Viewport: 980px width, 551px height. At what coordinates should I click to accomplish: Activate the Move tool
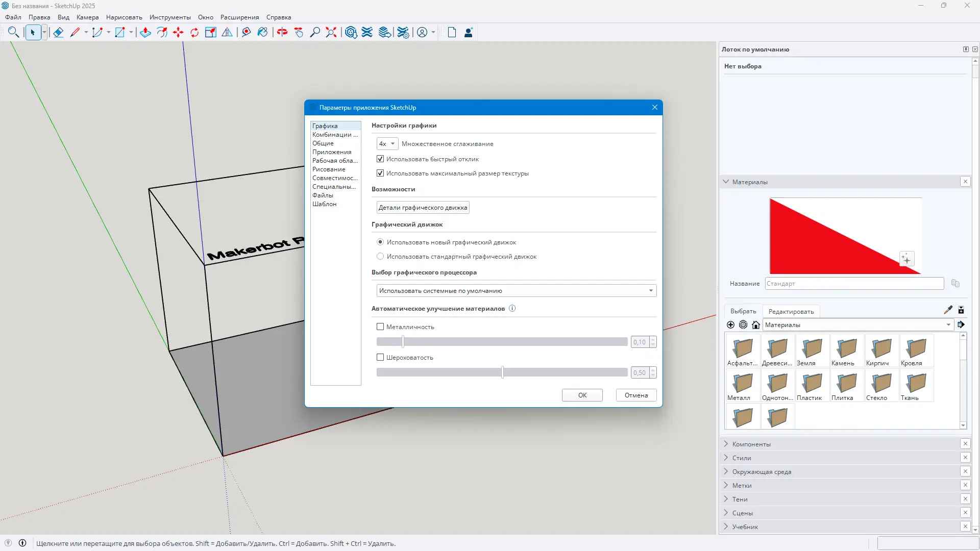[178, 33]
